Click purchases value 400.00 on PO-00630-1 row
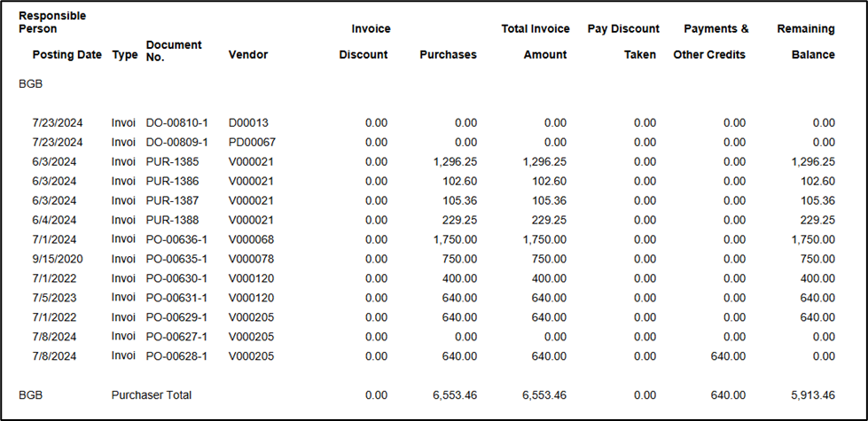868x421 pixels. (x=459, y=278)
